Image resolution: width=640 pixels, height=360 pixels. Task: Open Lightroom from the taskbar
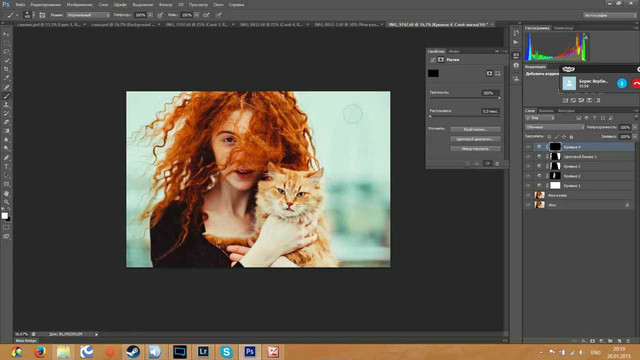coord(203,351)
